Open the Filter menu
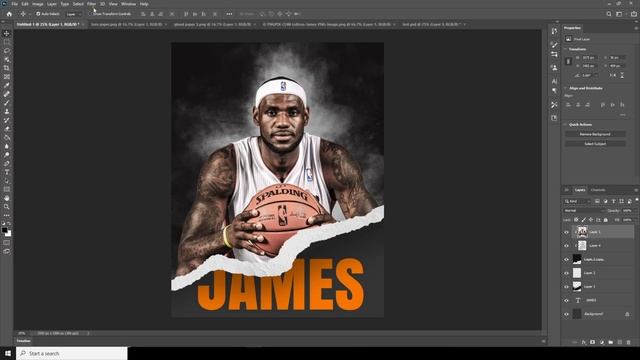Screen dimensions: 640x360 [x=91, y=4]
